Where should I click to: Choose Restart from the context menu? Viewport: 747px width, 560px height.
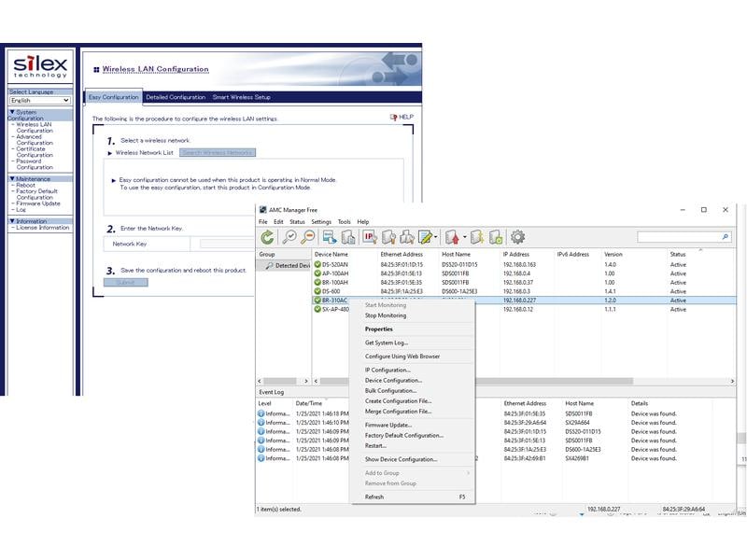[373, 446]
